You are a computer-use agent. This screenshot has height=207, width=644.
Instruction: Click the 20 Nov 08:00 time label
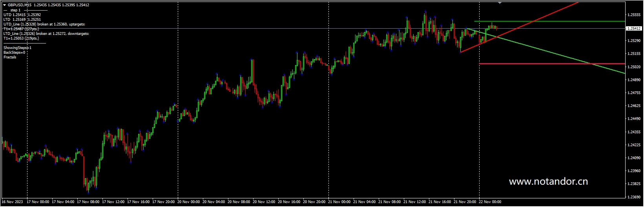[239, 202]
